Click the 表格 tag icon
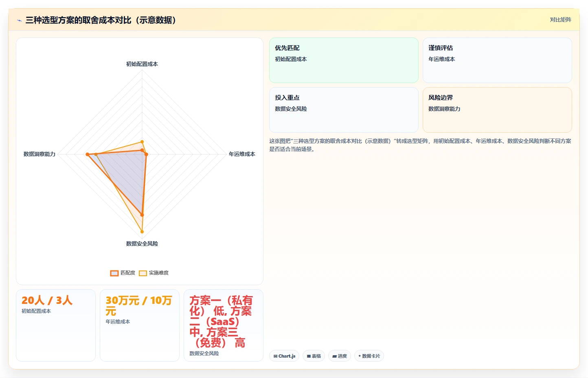588x378 pixels. click(x=309, y=356)
